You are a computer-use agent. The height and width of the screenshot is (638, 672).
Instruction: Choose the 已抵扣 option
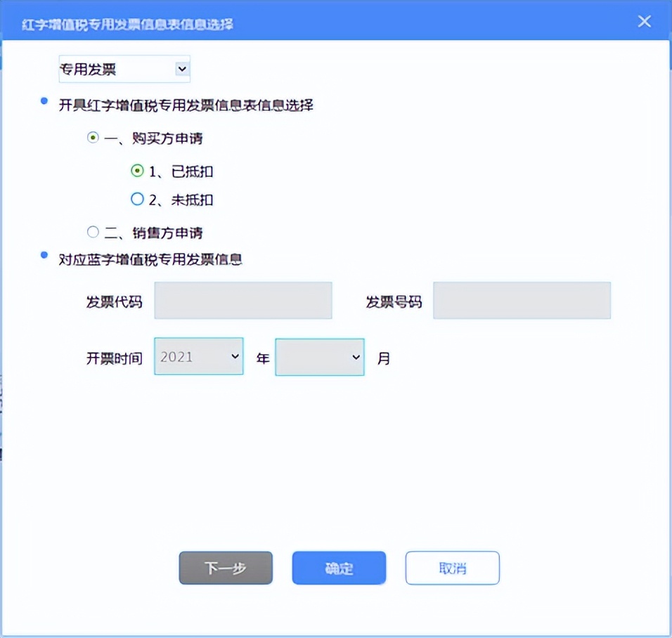(x=138, y=171)
